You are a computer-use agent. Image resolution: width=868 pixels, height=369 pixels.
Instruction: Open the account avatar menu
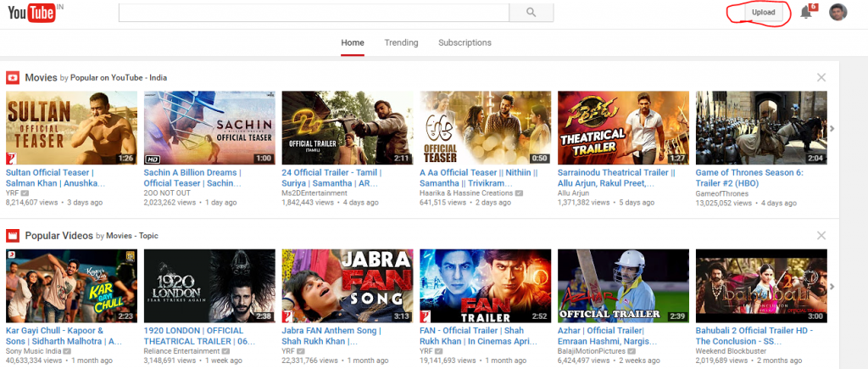838,12
